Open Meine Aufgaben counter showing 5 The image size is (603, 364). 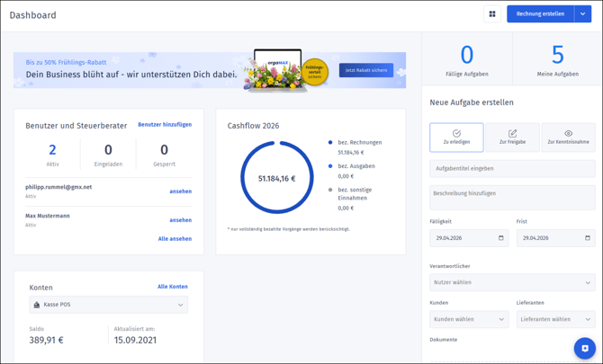pos(558,58)
